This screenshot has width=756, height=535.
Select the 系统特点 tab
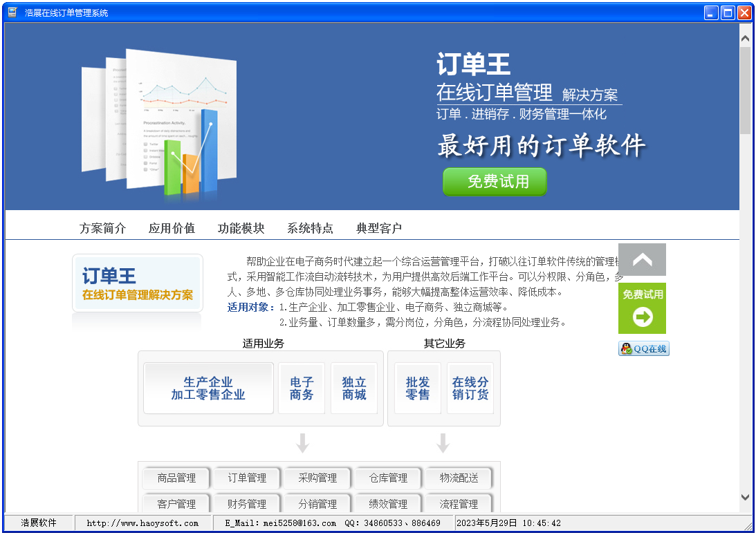click(x=310, y=227)
